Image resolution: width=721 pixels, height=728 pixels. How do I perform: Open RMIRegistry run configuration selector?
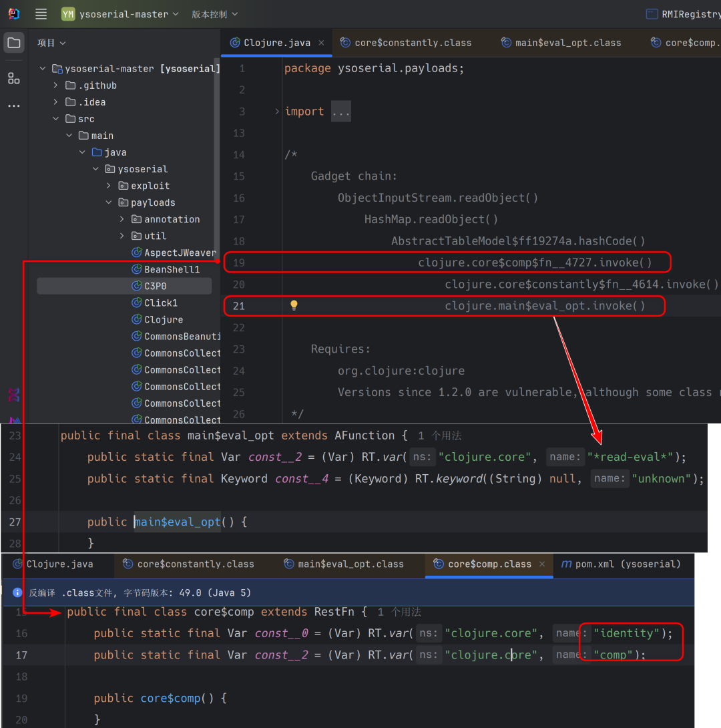click(684, 15)
